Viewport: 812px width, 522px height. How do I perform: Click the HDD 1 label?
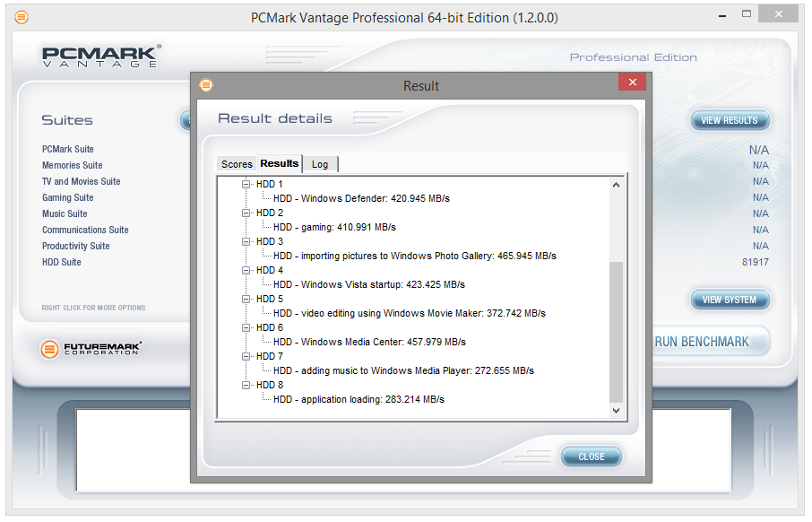click(269, 184)
